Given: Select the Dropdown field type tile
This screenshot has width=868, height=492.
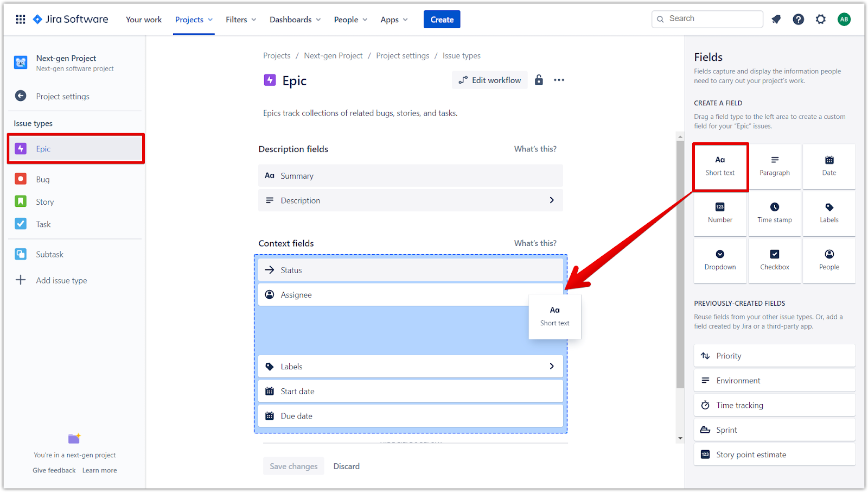Looking at the screenshot, I should [x=720, y=261].
